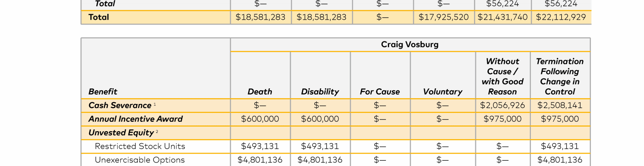Click Termination Following Change in Control header

pos(559,76)
